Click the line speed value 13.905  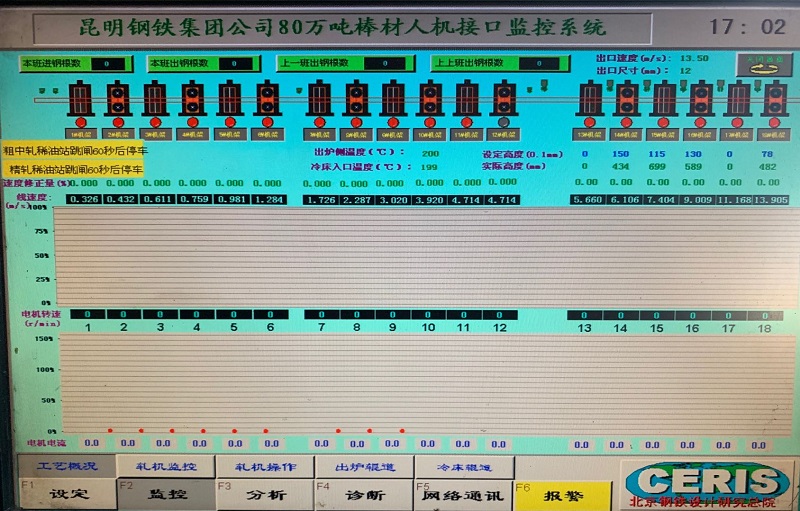[x=771, y=200]
